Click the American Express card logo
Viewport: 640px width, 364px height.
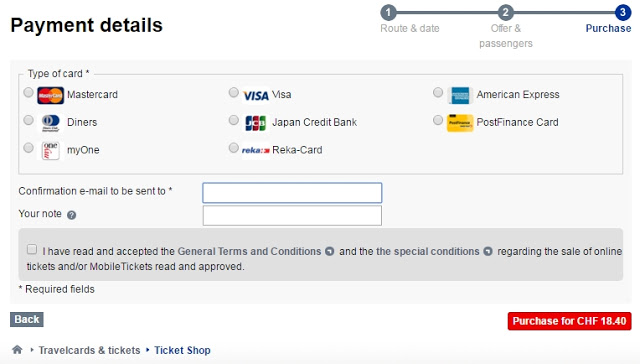460,95
